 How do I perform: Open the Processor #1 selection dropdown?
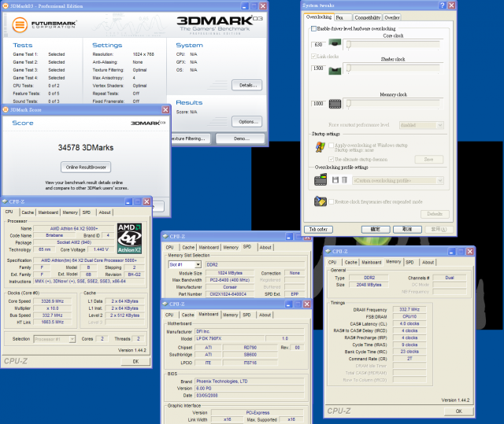point(54,339)
